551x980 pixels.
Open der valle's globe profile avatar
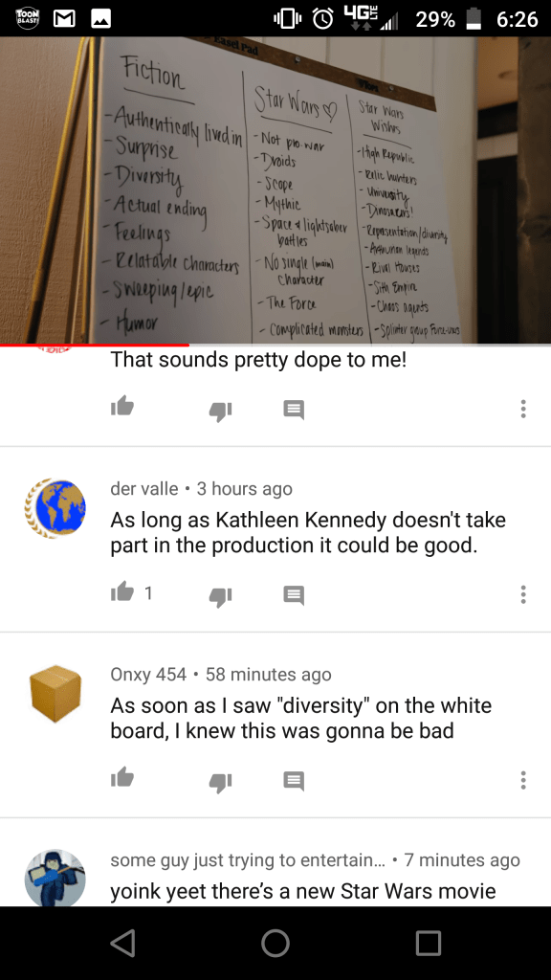(55, 509)
